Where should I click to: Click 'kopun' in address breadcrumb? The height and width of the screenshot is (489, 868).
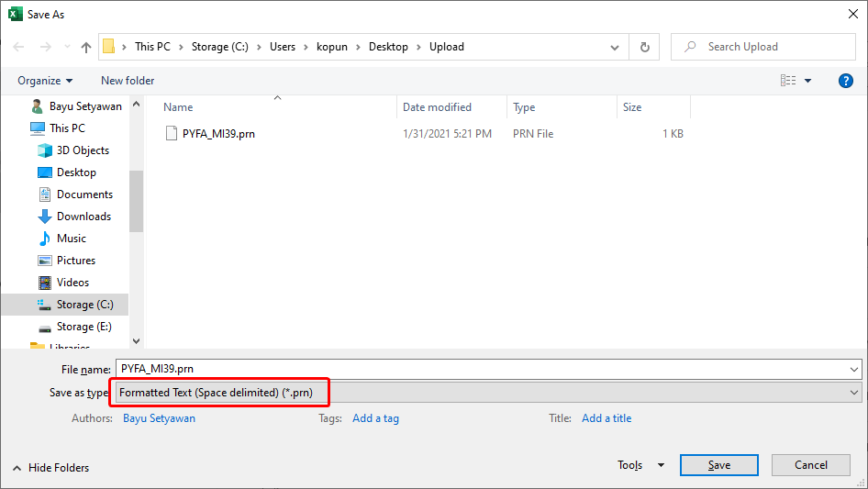click(x=332, y=47)
